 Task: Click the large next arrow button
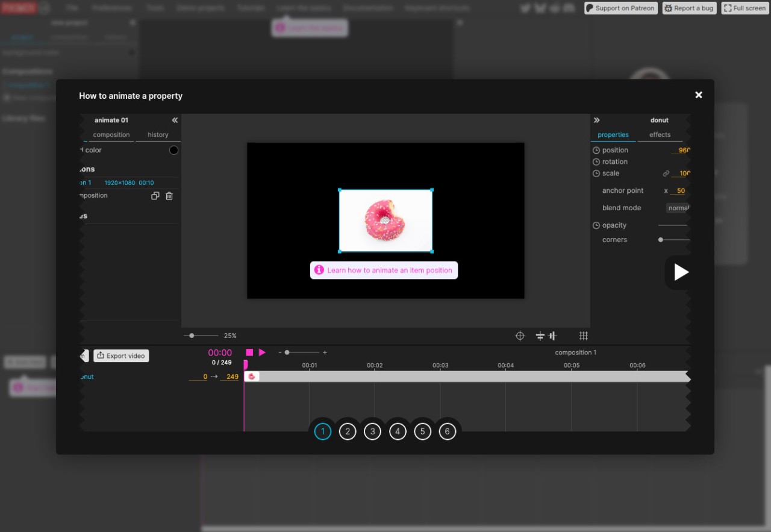681,272
